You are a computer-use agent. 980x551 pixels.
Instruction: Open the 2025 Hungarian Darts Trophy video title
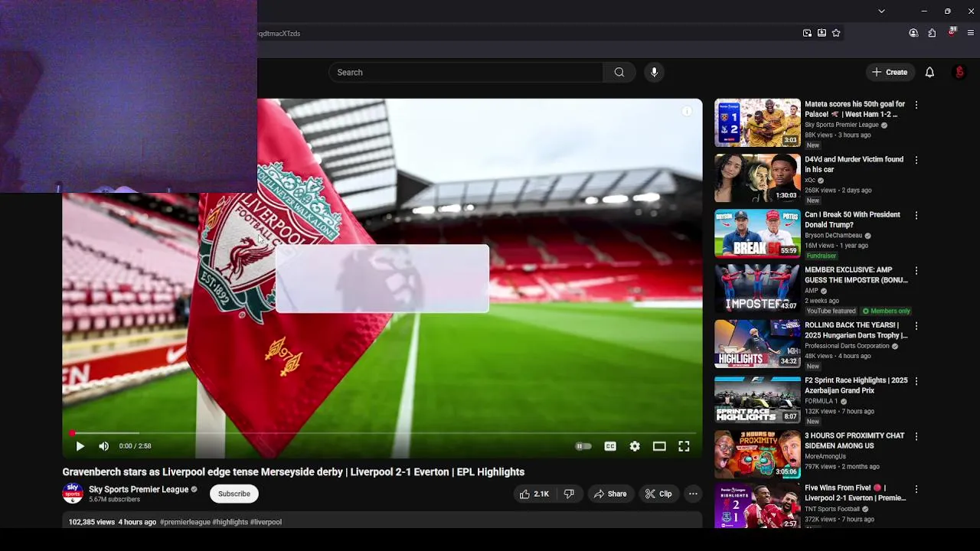(856, 330)
